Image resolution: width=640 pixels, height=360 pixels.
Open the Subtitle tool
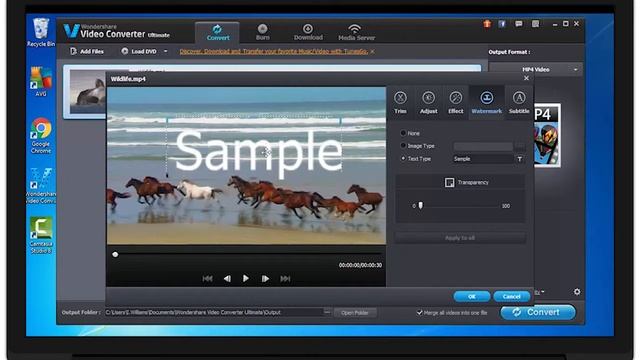click(x=519, y=102)
